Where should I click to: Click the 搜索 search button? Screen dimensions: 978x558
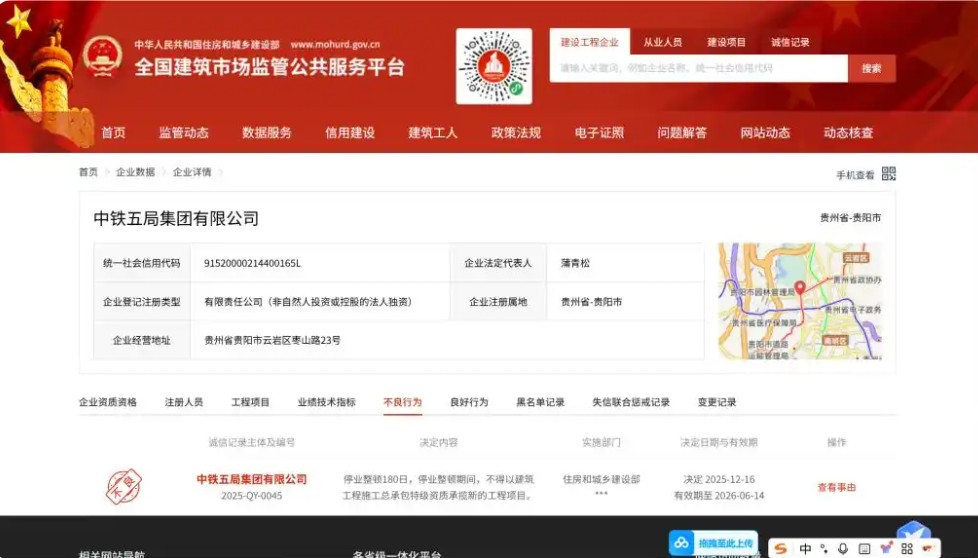(871, 69)
